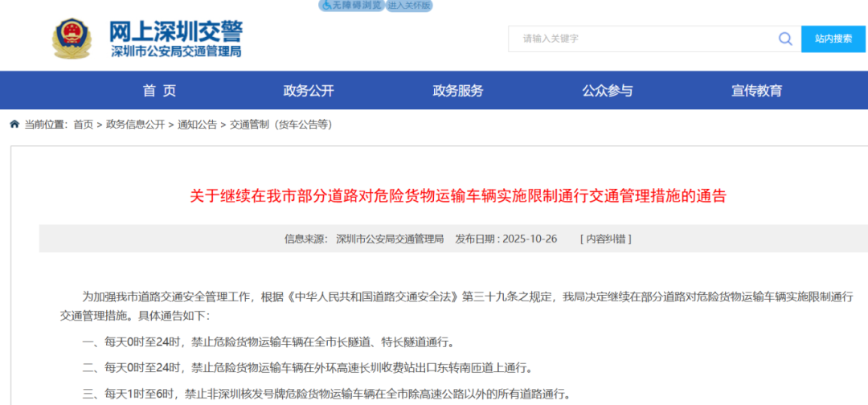Select 公众参与 in the navigation bar
This screenshot has width=868, height=405.
pyautogui.click(x=608, y=91)
